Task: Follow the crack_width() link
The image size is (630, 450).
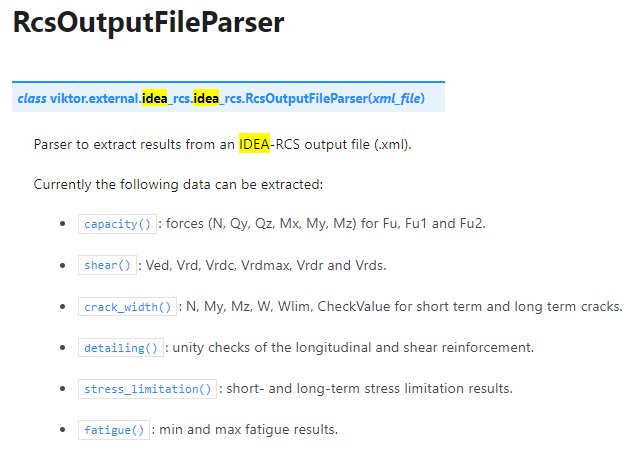Action: 127,307
